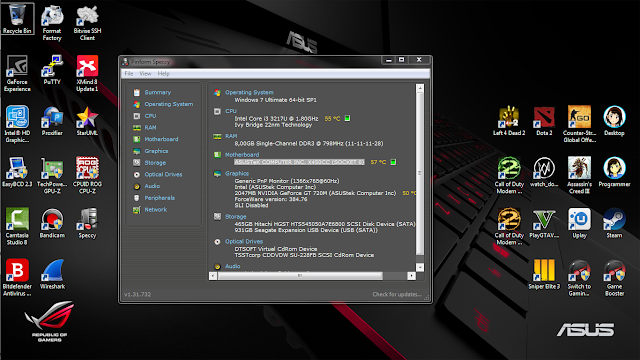Open Storage section in sidebar
Screen dimensions: 640x360
click(x=155, y=163)
